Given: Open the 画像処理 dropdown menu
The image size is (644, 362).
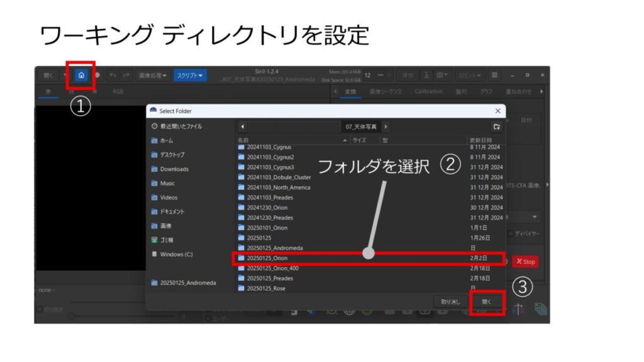Looking at the screenshot, I should pos(152,75).
